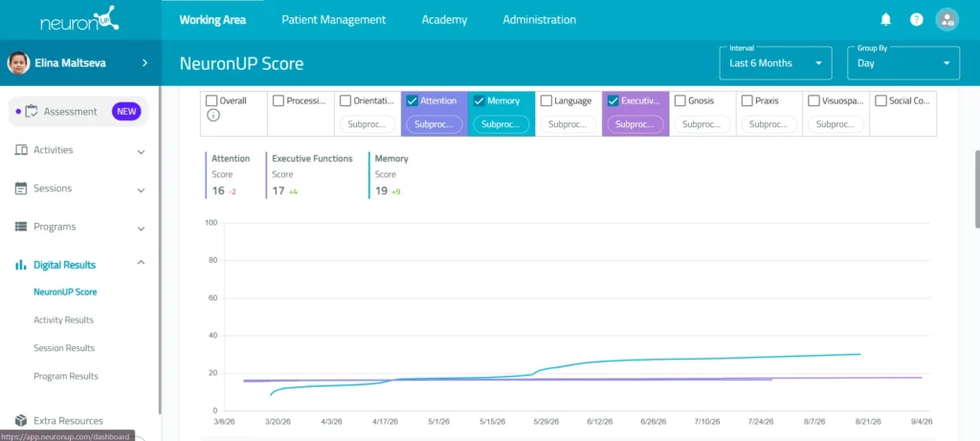Open the Language subprocesses selector
This screenshot has width=980, height=441.
click(568, 124)
